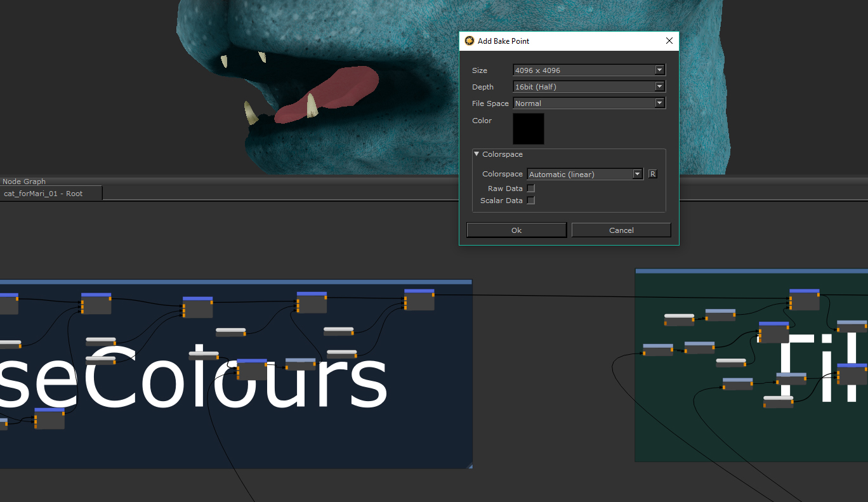This screenshot has width=868, height=502.
Task: Click the Mari logo in the dialog title bar
Action: [470, 41]
